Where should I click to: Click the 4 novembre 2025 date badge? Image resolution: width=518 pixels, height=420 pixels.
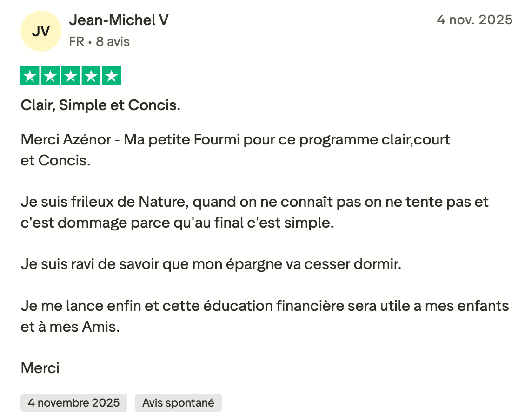pos(73,402)
